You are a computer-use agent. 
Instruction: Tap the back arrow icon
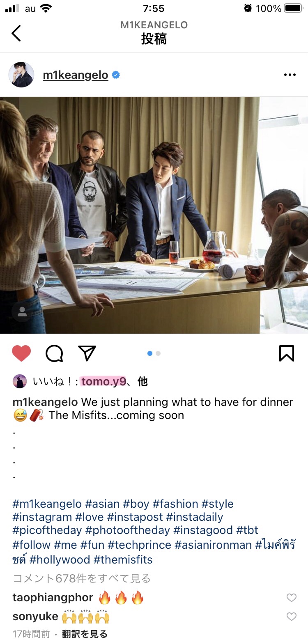pos(16,33)
